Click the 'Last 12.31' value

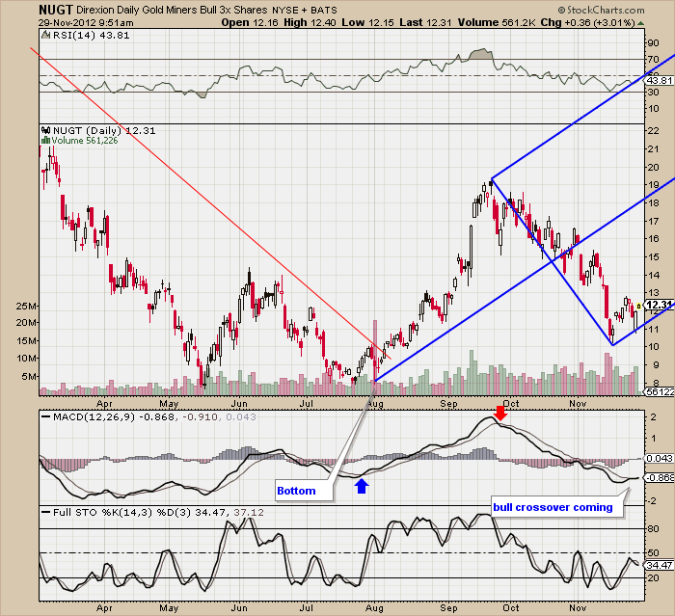pos(425,23)
